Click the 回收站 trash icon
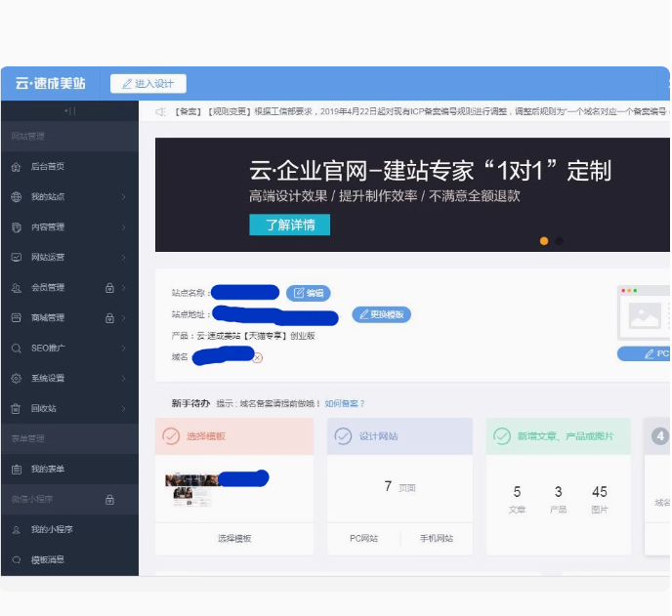Viewport: 672px width, 616px height. tap(17, 409)
